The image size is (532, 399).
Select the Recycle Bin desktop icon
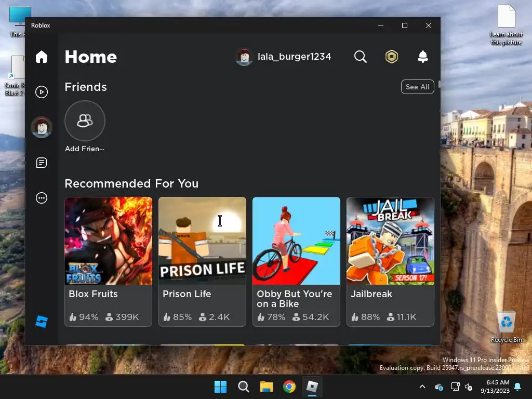point(506,327)
